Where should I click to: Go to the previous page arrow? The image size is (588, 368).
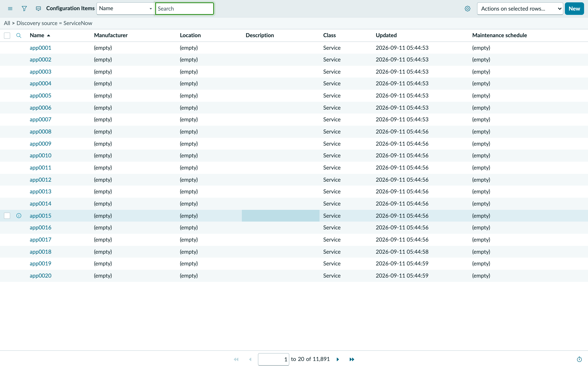(x=250, y=359)
